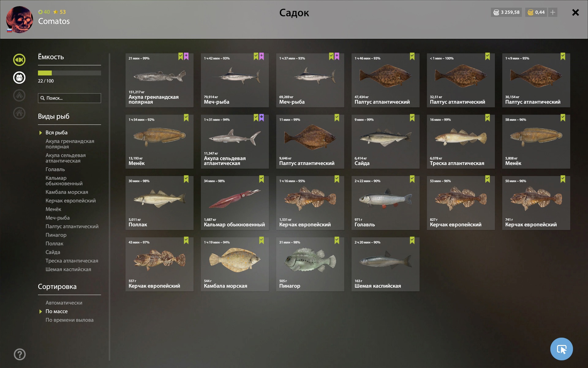This screenshot has width=588, height=368.
Task: Click the blue cursor button at bottom right
Action: click(561, 349)
